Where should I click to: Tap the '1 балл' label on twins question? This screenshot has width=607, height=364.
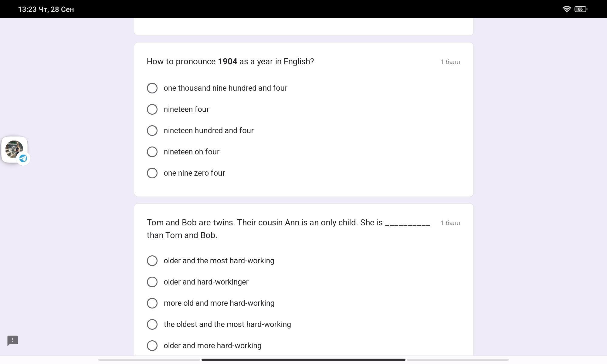coord(450,223)
